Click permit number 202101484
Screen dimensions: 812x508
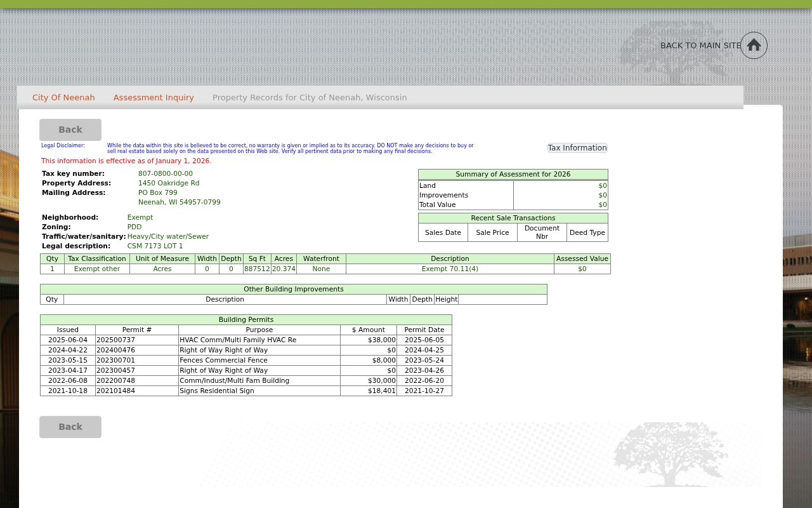point(137,391)
